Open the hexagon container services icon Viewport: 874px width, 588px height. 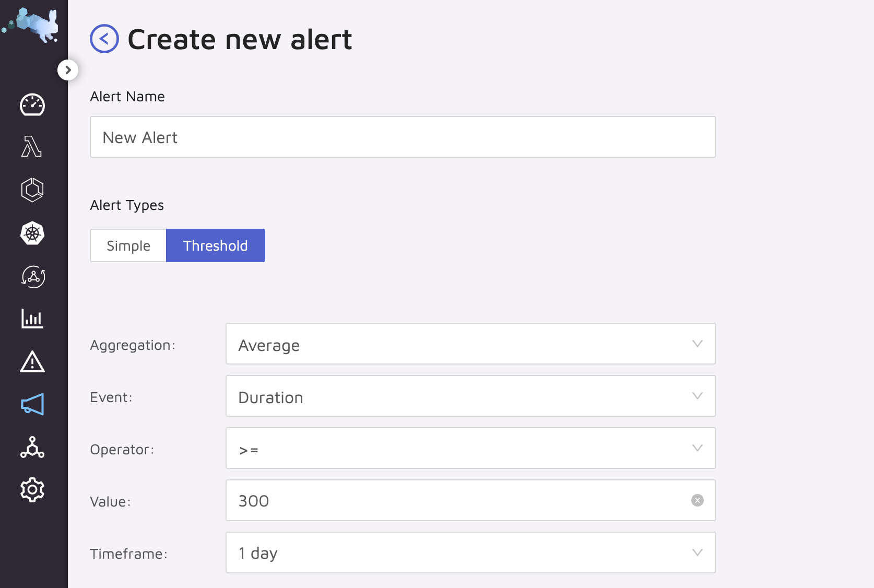click(x=32, y=190)
